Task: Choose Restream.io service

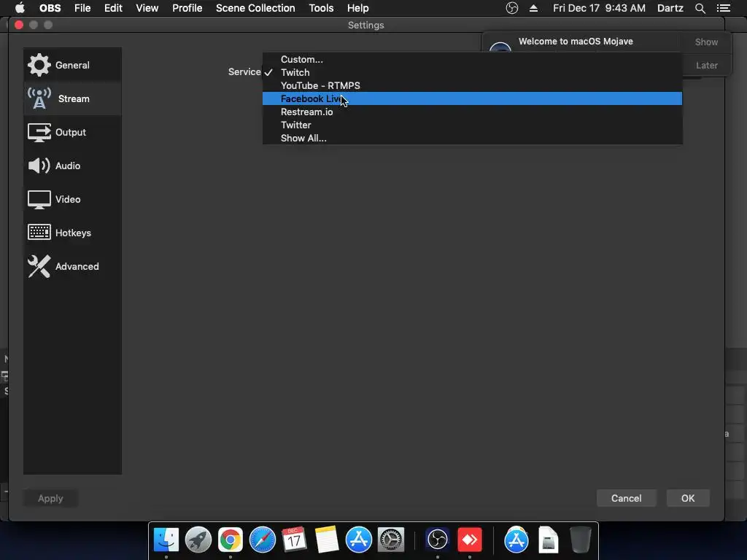Action: [472, 112]
